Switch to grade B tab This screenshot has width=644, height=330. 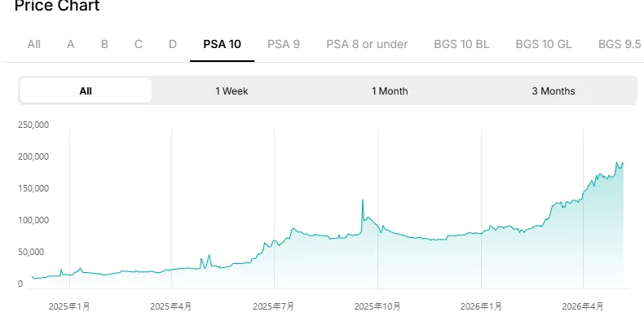(x=104, y=44)
